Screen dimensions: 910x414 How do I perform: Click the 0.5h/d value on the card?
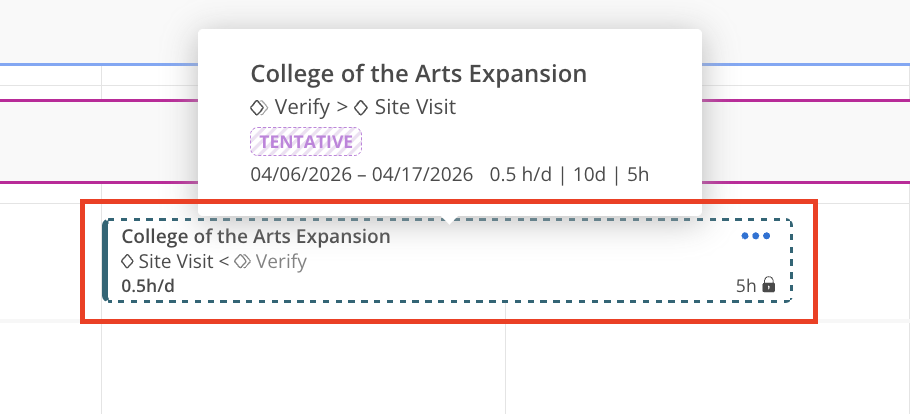149,286
